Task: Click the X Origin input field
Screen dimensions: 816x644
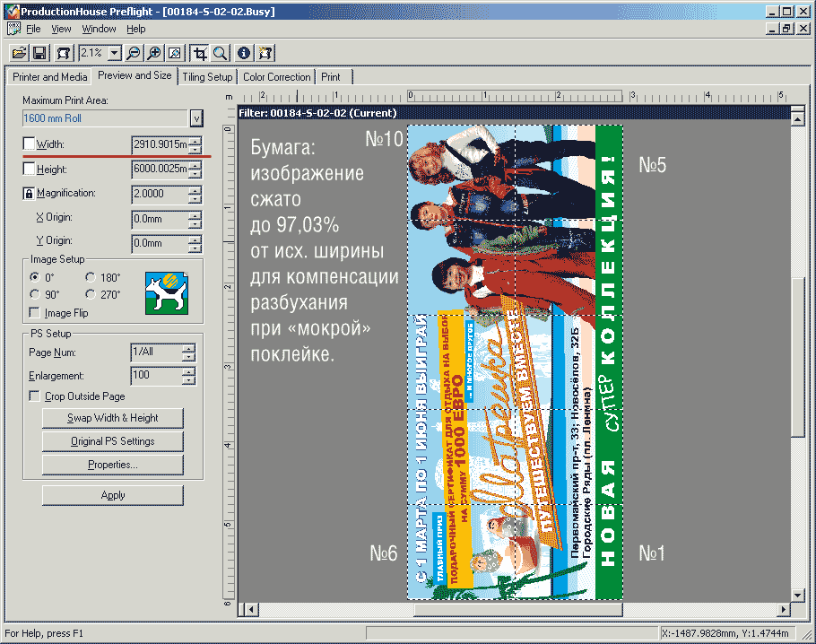Action: click(160, 219)
